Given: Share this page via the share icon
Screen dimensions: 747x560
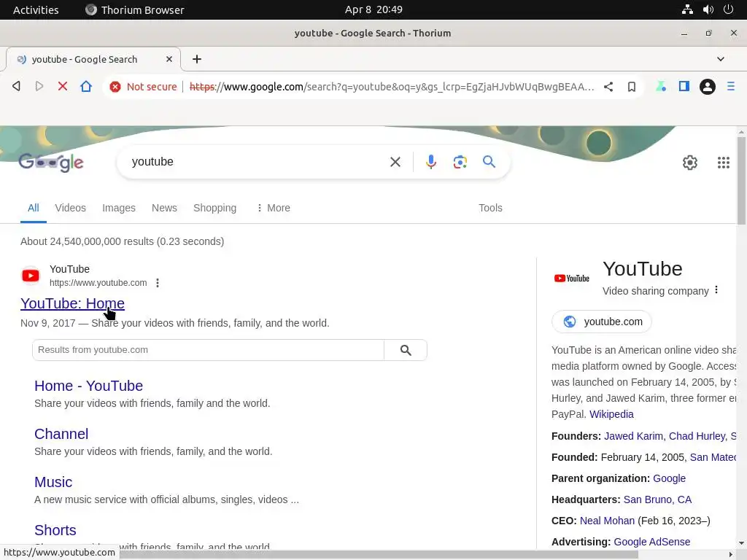Looking at the screenshot, I should (x=608, y=87).
